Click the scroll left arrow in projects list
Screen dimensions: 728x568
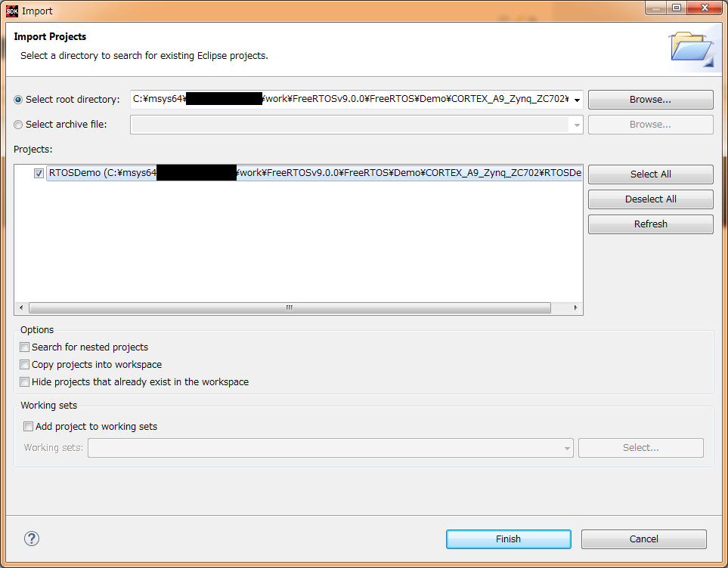pyautogui.click(x=21, y=307)
